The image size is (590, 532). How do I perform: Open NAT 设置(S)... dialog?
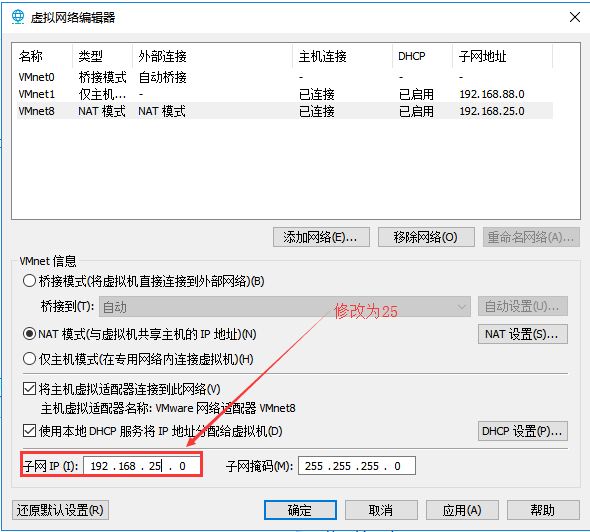[x=523, y=334]
